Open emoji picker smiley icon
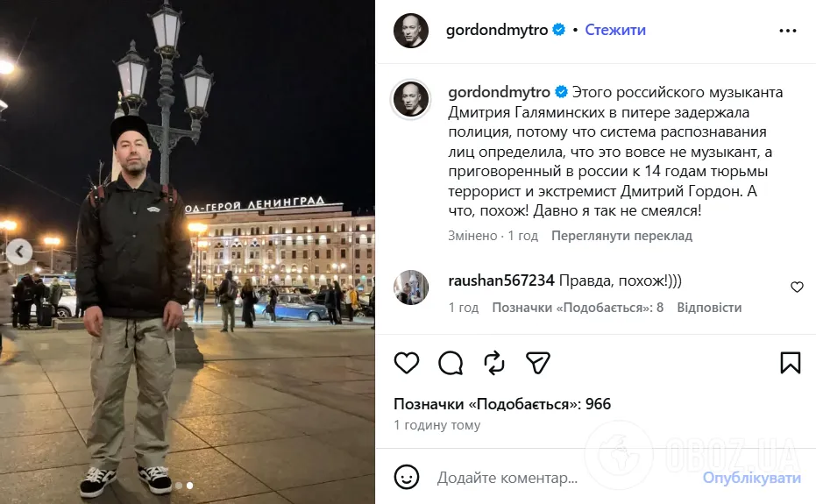816x504 pixels. click(407, 477)
